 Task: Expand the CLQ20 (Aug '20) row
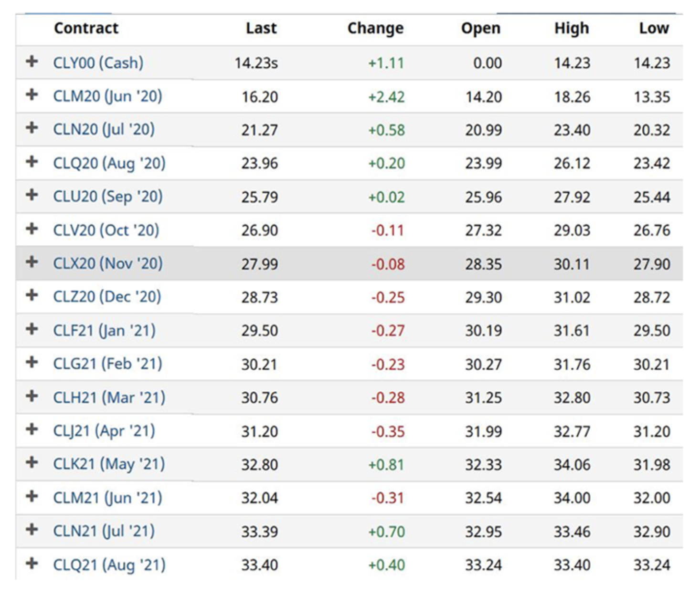(x=32, y=162)
